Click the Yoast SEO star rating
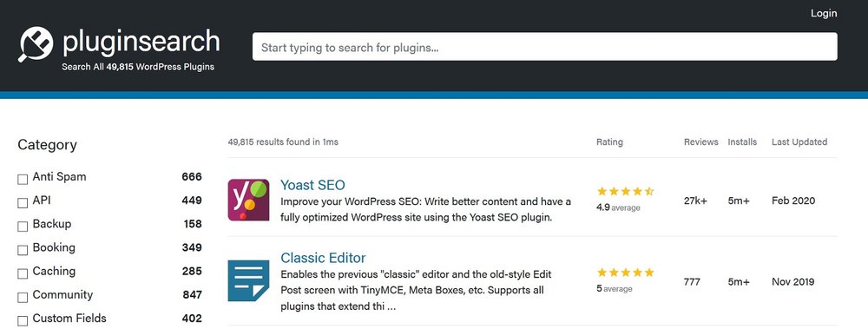The height and width of the screenshot is (329, 868). pyautogui.click(x=626, y=192)
